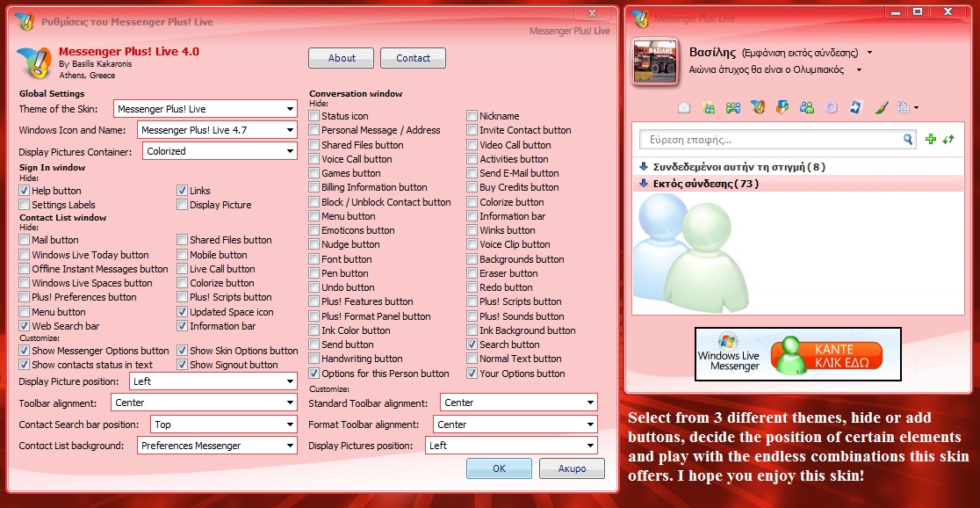The height and width of the screenshot is (508, 980).
Task: Click the colored blocks scripts icon
Action: [782, 107]
